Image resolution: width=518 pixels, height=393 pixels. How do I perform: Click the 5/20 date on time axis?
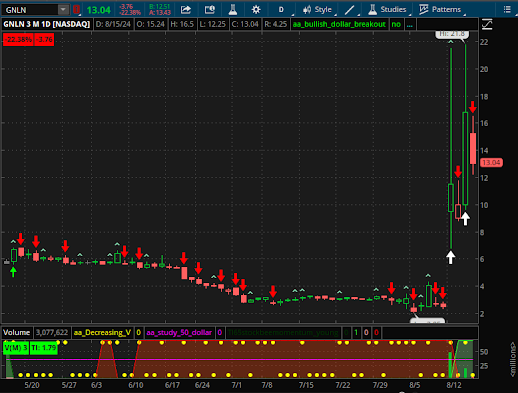point(32,385)
